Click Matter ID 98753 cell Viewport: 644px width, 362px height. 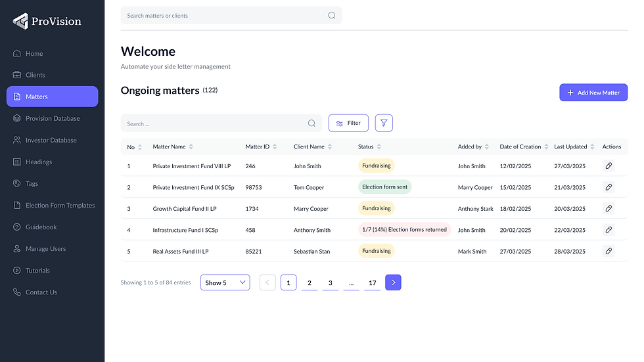coord(254,187)
